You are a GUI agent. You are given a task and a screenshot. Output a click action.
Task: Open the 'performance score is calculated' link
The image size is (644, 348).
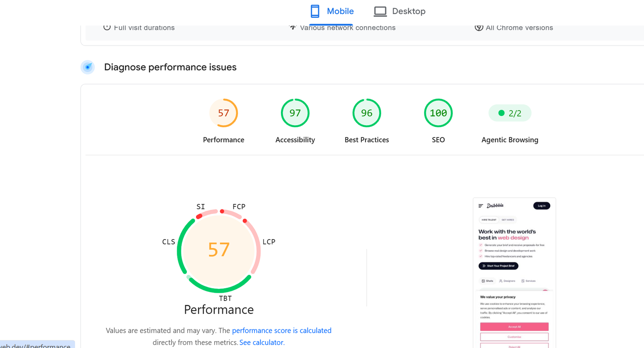282,330
